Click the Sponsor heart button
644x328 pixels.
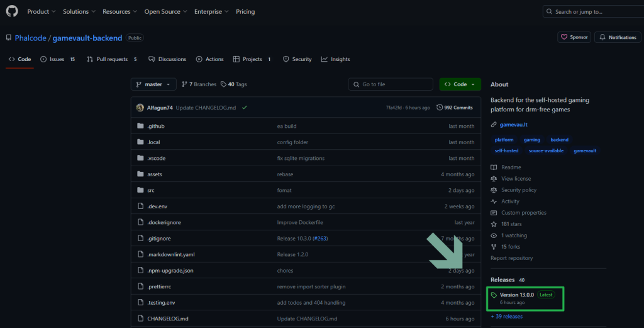574,37
